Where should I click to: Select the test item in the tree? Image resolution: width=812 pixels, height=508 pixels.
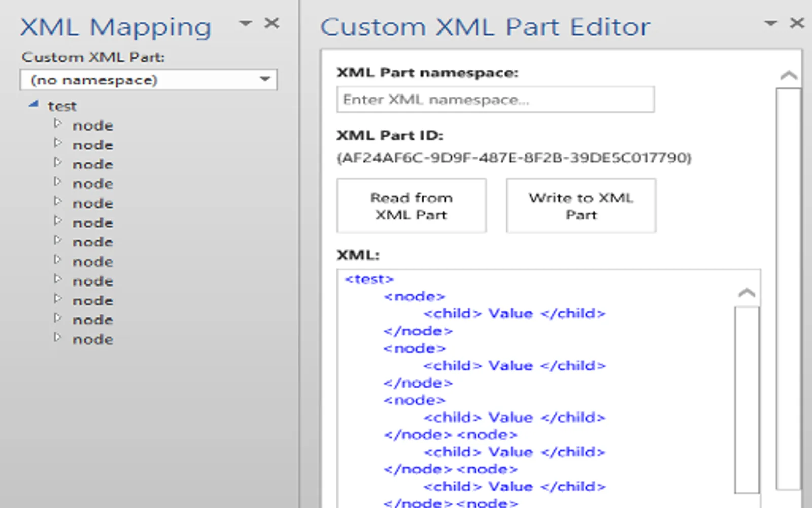pyautogui.click(x=62, y=106)
